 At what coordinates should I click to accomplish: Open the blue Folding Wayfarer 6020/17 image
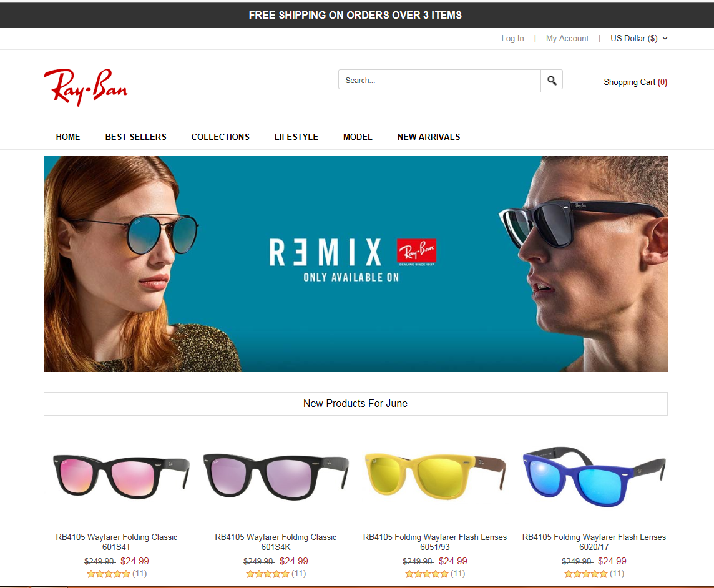[x=594, y=476]
